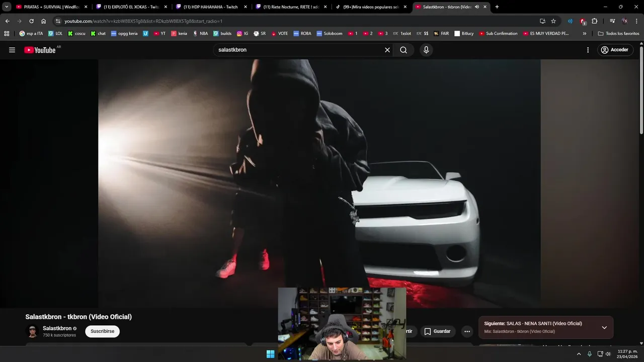644x362 pixels.
Task: Click the address bar URL
Action: coord(143,21)
